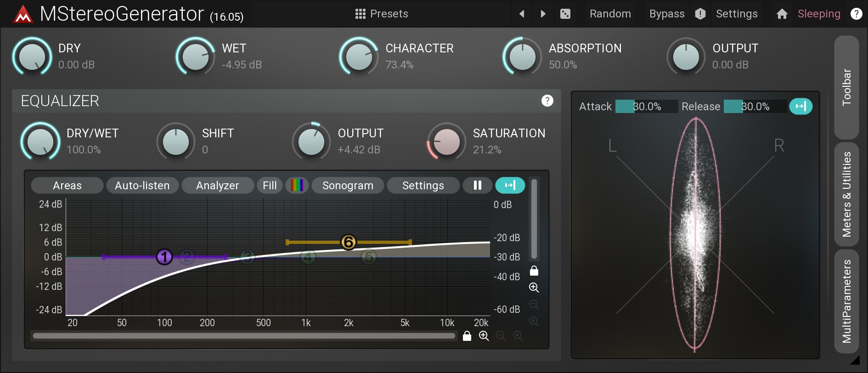Toggle the Sonogram view
868x373 pixels.
[x=348, y=186]
